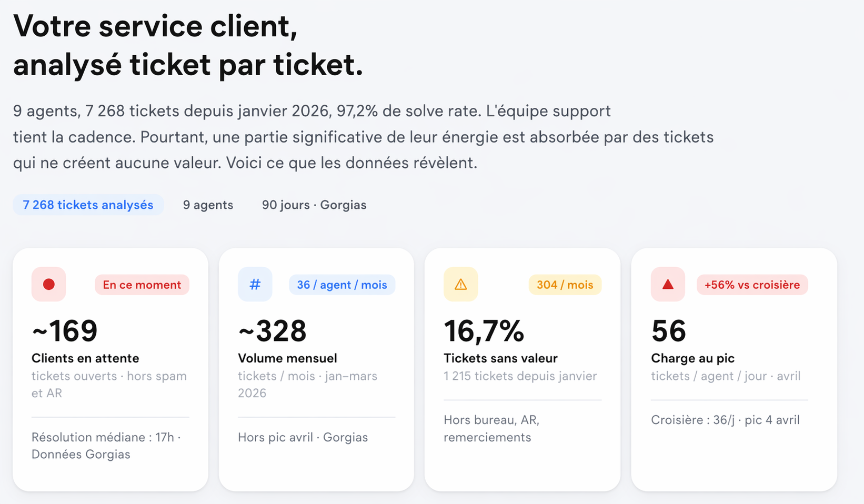Viewport: 864px width, 504px height.
Task: Select the '36 / agent / mois' blue badge
Action: pos(341,285)
